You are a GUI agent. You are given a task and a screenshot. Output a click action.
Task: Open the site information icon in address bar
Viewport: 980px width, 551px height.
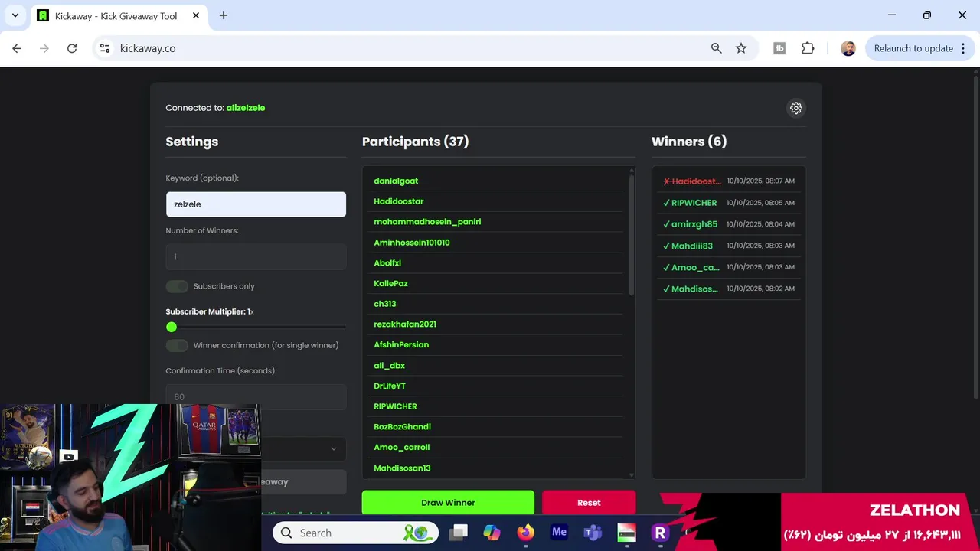click(105, 48)
